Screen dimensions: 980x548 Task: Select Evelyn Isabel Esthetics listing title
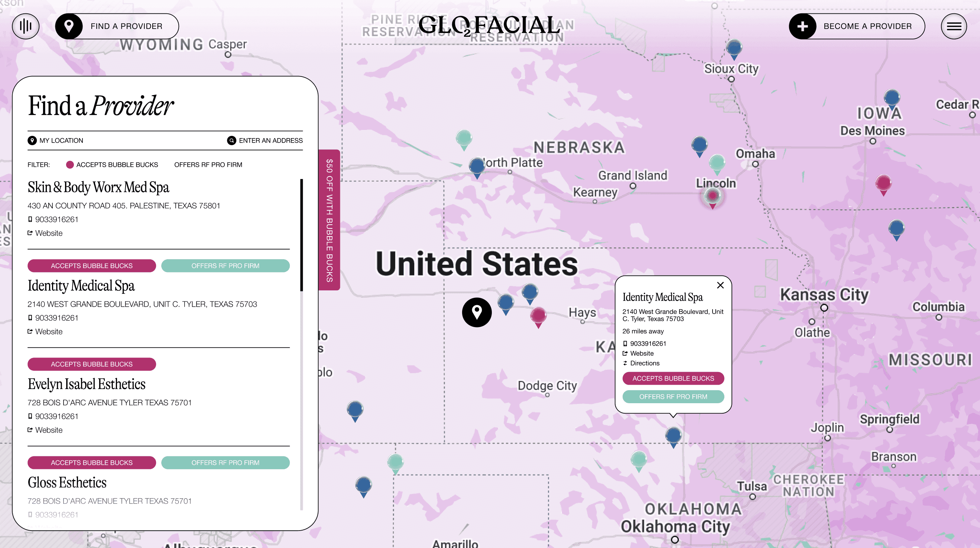(x=86, y=385)
